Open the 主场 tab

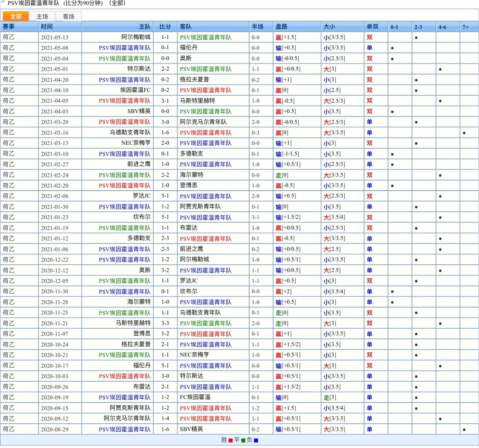pyautogui.click(x=42, y=16)
